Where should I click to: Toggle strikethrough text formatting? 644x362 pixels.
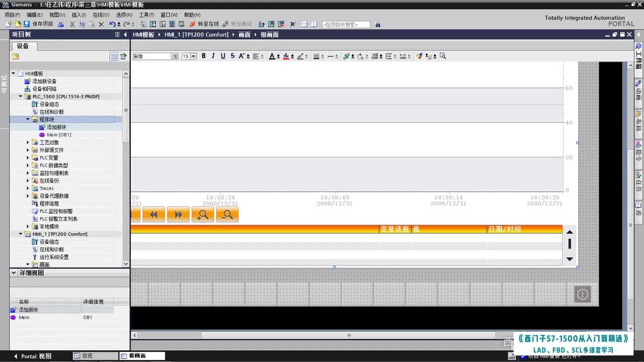232,56
